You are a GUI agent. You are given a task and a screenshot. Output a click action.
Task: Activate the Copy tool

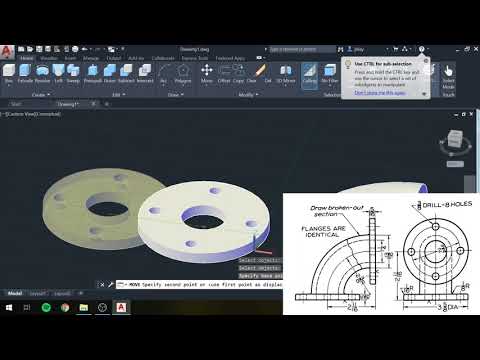(238, 73)
